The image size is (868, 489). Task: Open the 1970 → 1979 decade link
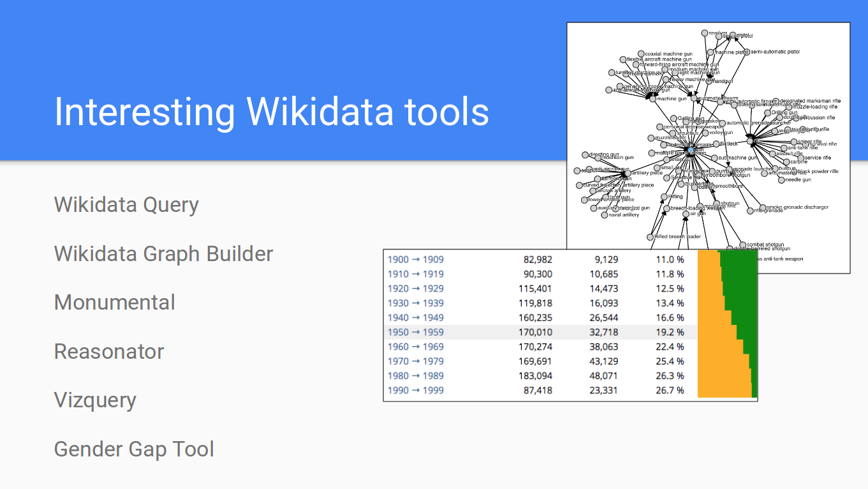point(416,361)
